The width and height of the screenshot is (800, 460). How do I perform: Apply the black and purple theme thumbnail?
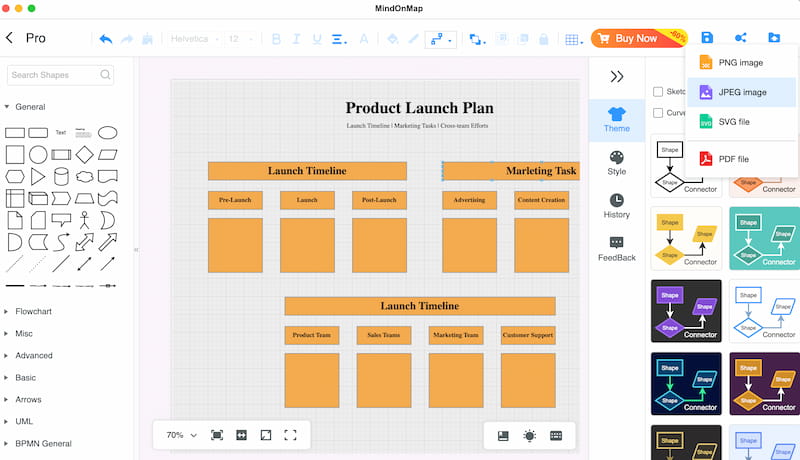(x=686, y=311)
